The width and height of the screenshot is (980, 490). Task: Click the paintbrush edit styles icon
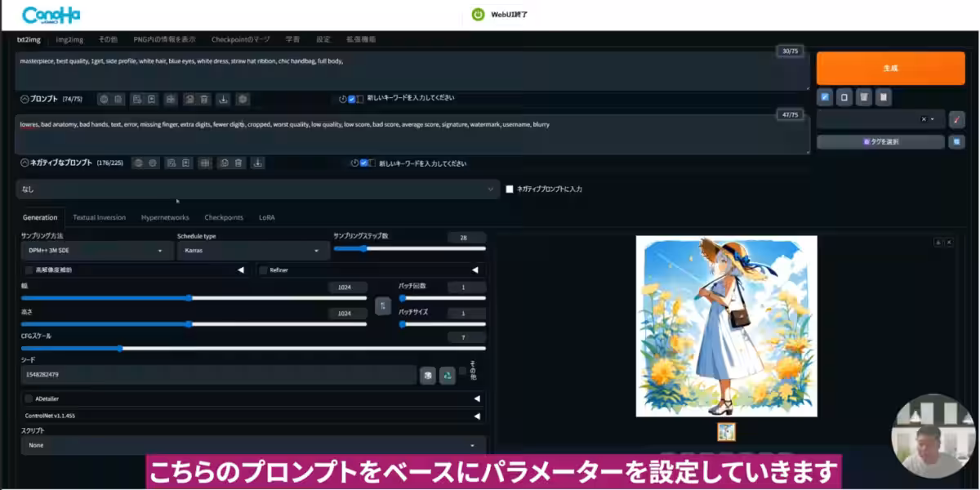click(x=957, y=119)
